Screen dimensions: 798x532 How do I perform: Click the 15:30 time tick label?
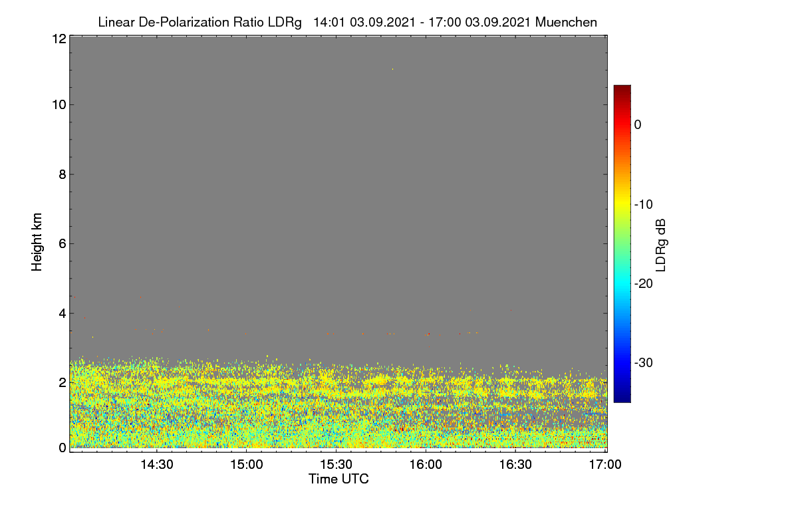(336, 465)
